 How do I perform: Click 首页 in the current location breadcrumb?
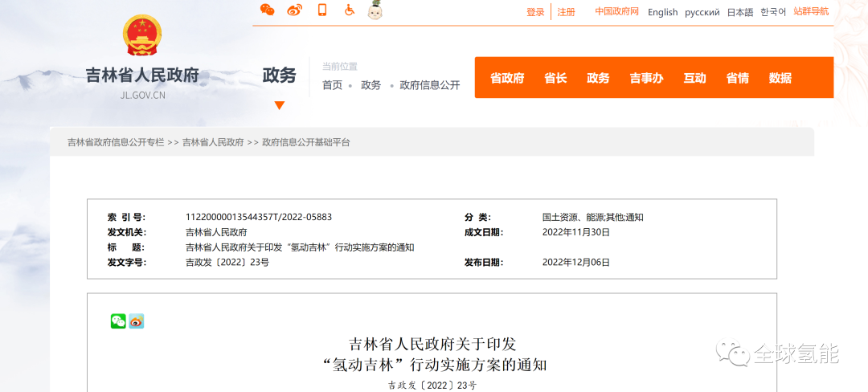[x=332, y=85]
